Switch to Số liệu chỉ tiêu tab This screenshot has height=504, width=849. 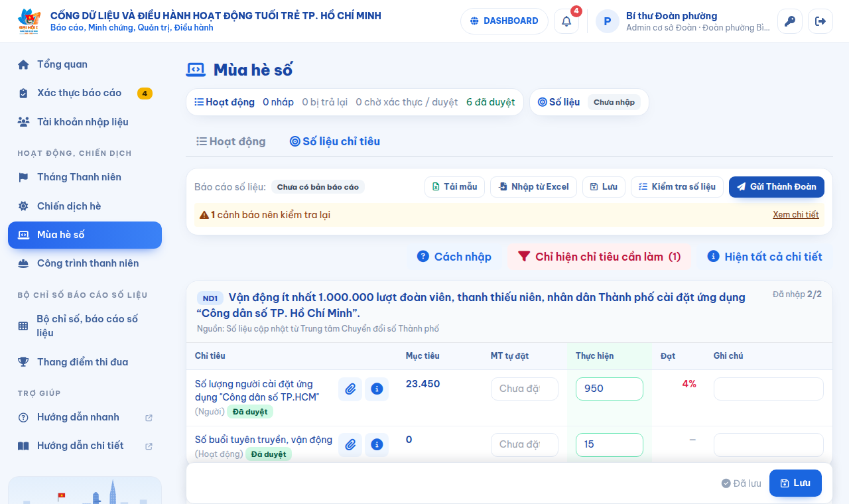pyautogui.click(x=335, y=141)
